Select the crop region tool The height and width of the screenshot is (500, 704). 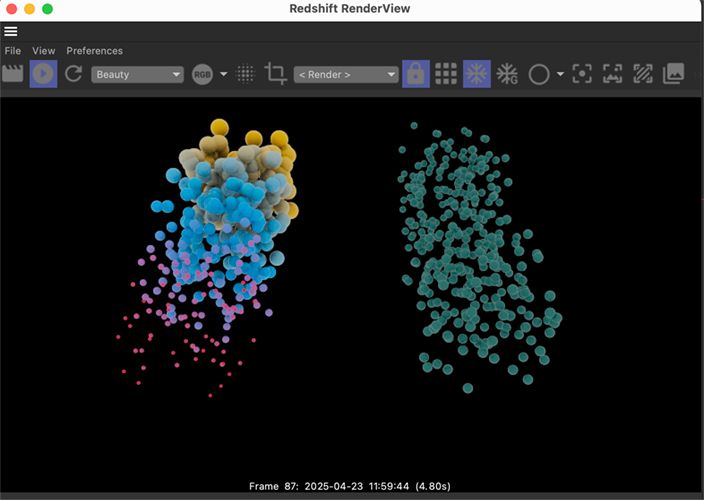275,74
